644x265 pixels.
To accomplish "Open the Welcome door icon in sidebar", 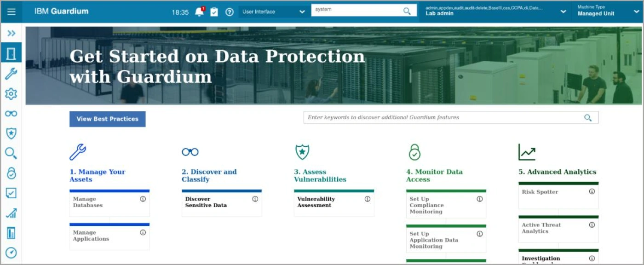I will pos(11,54).
